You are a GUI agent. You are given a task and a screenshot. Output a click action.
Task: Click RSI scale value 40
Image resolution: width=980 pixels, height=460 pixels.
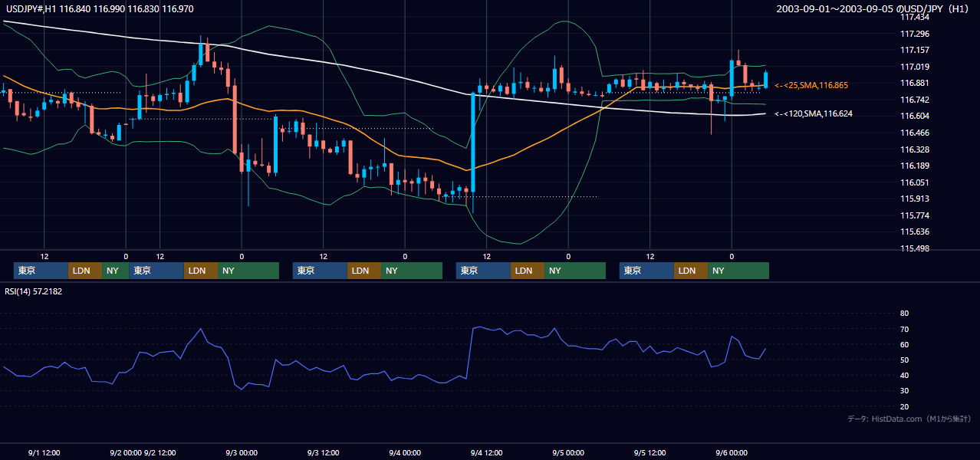904,375
